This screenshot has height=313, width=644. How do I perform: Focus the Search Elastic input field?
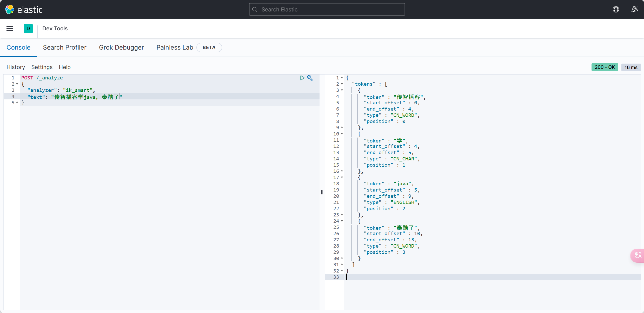[327, 10]
